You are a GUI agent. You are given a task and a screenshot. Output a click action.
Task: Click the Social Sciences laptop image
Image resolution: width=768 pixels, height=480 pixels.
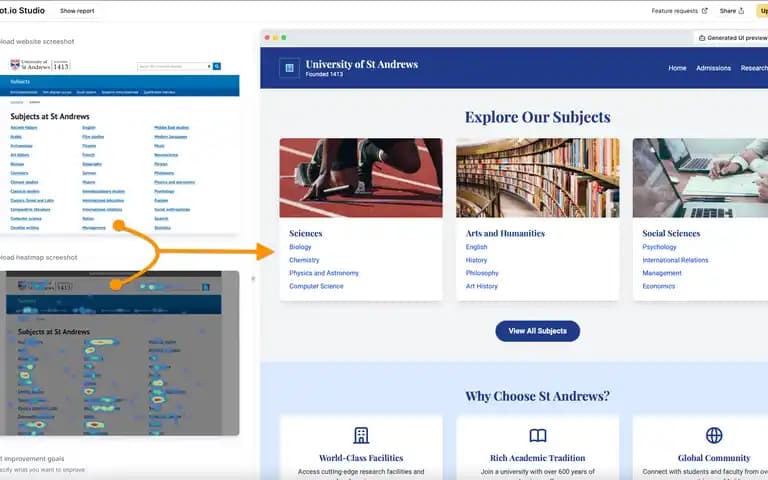(700, 178)
